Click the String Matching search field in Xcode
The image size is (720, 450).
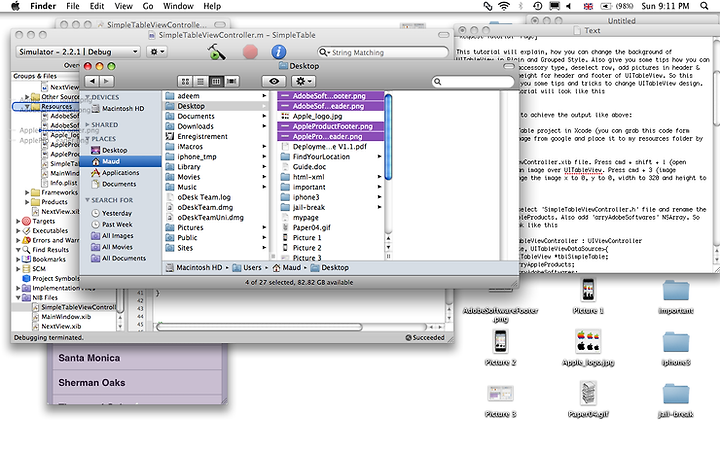[x=382, y=52]
